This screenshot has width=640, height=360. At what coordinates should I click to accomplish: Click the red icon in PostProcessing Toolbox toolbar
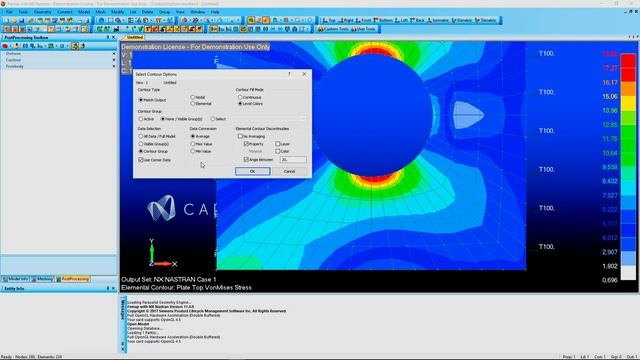point(5,46)
